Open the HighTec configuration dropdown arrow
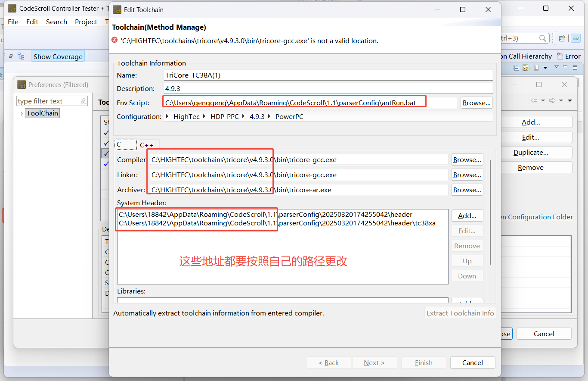This screenshot has height=381, width=588. click(x=168, y=117)
